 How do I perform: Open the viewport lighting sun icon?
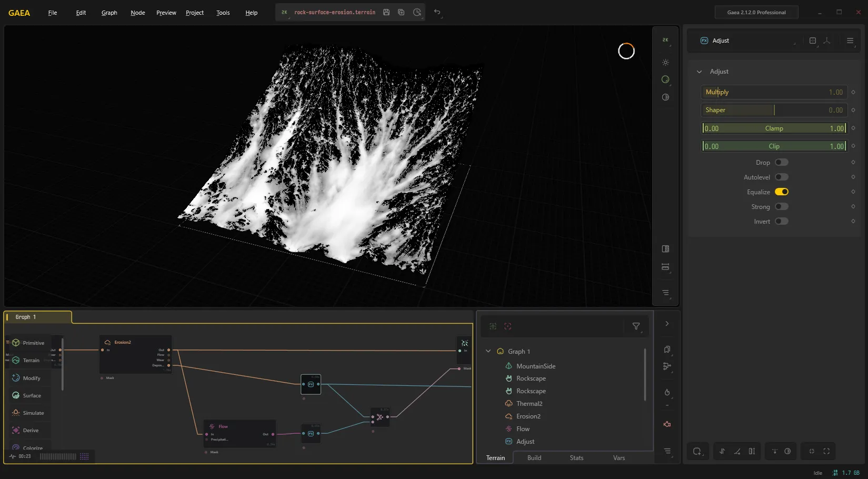(x=665, y=63)
